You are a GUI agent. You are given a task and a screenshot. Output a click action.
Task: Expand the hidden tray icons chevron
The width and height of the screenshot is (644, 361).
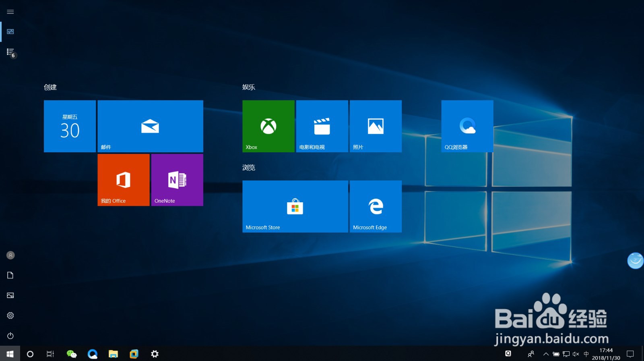(546, 354)
